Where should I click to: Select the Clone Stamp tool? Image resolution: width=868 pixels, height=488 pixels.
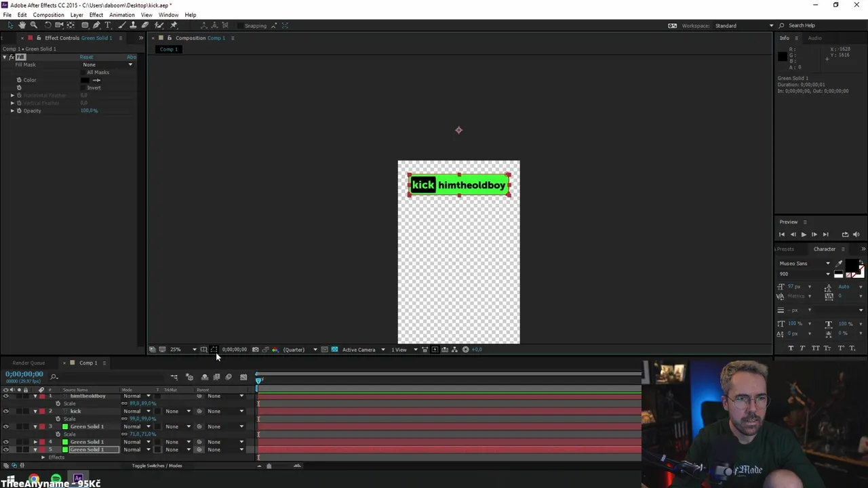click(x=134, y=25)
